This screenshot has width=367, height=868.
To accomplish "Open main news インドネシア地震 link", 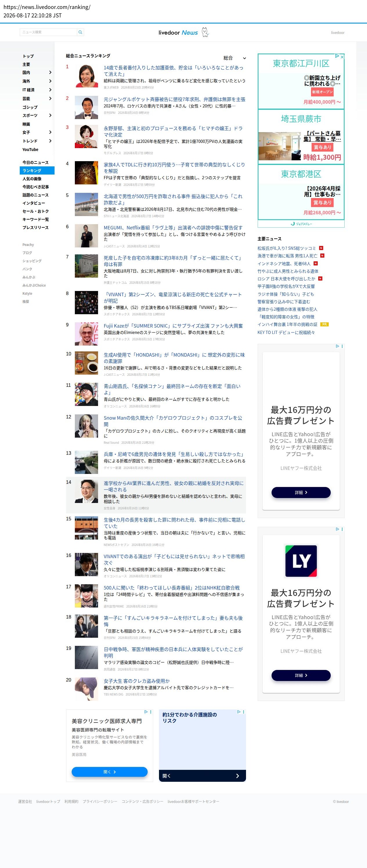I will (x=284, y=263).
